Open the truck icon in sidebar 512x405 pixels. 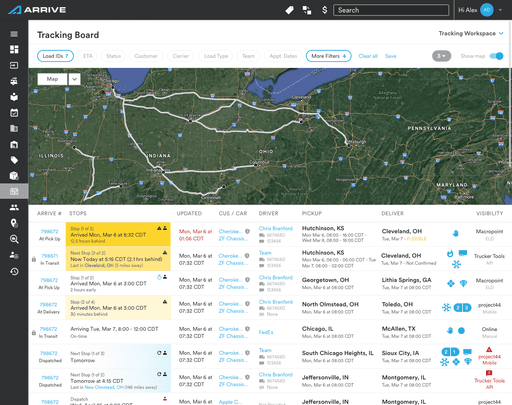14,81
